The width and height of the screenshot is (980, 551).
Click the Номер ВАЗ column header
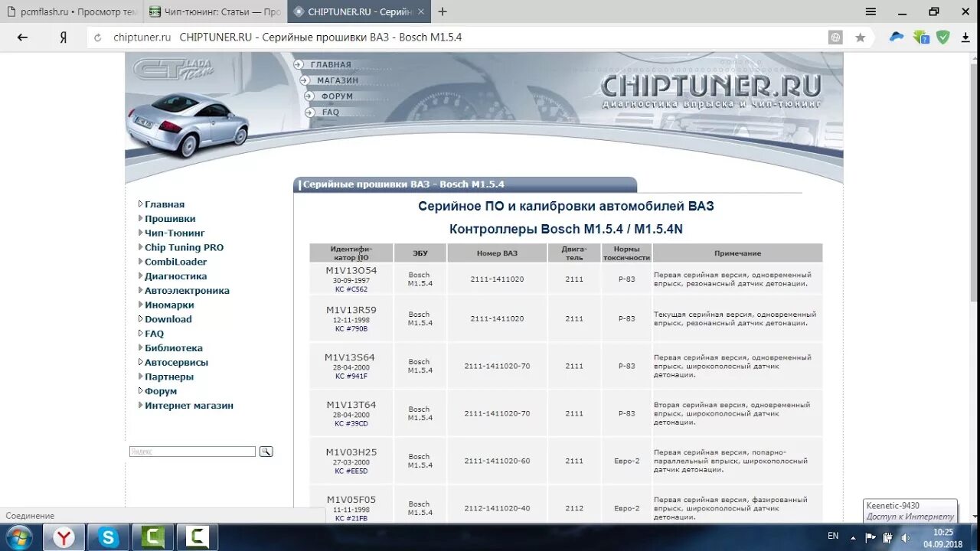pyautogui.click(x=497, y=253)
